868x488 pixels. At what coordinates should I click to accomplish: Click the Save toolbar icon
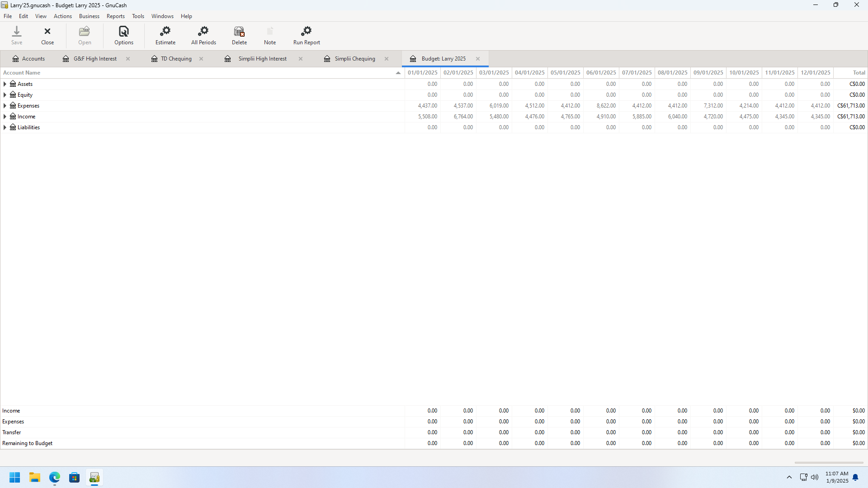(x=17, y=36)
